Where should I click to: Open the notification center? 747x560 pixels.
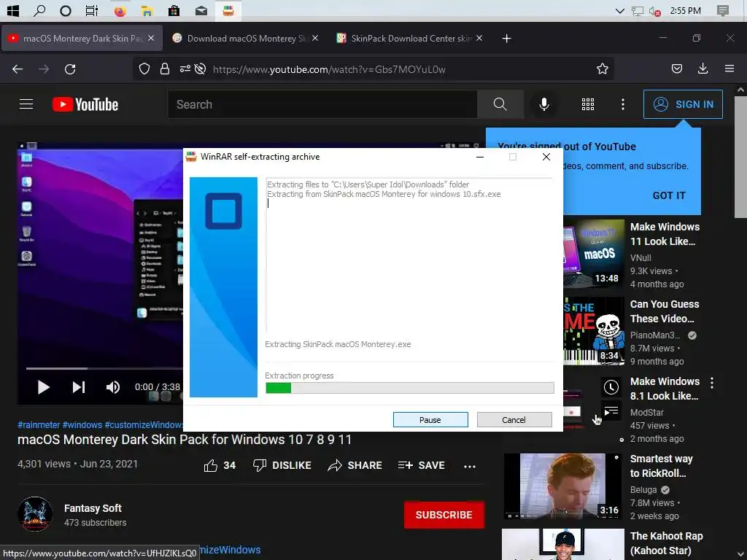click(723, 10)
